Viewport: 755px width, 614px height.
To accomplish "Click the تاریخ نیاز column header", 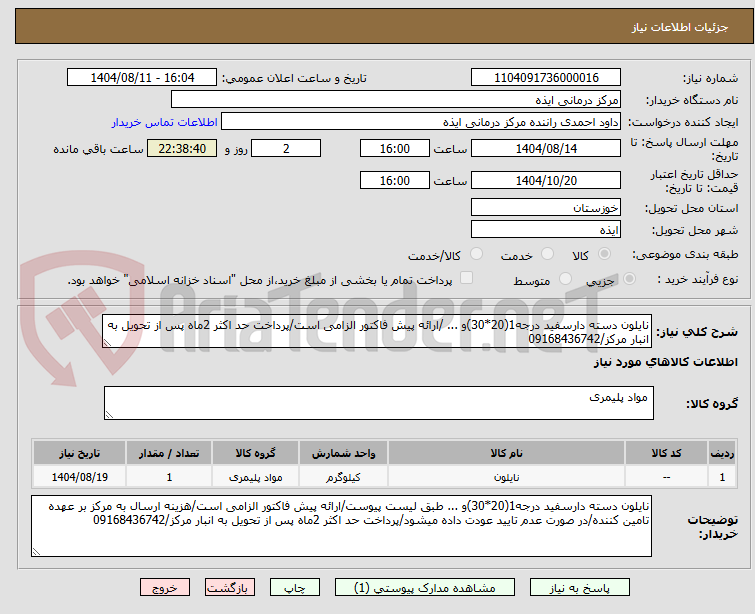I will click(79, 453).
